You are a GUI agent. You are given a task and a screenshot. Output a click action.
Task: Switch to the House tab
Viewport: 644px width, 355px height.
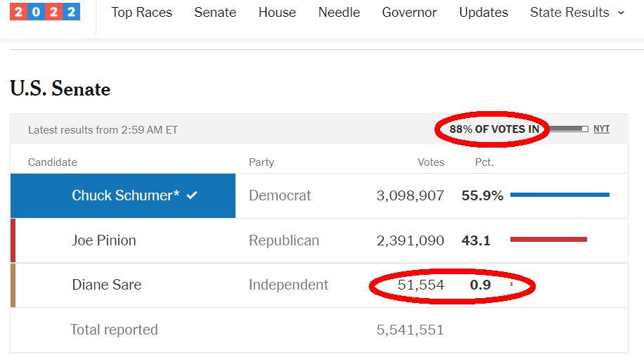tap(277, 13)
